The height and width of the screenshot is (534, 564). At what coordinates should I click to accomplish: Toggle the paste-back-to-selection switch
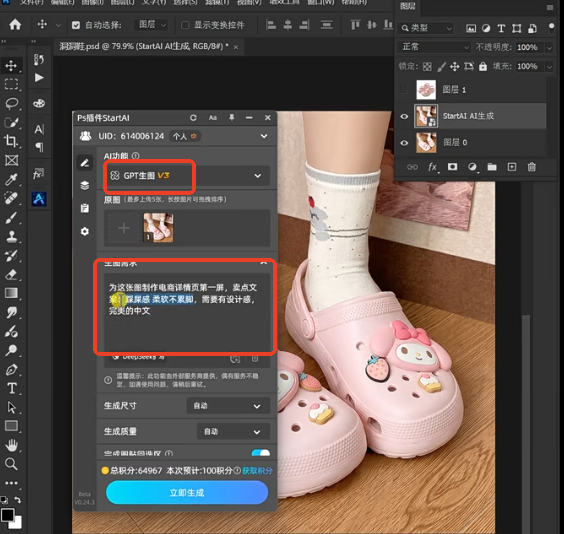(261, 453)
